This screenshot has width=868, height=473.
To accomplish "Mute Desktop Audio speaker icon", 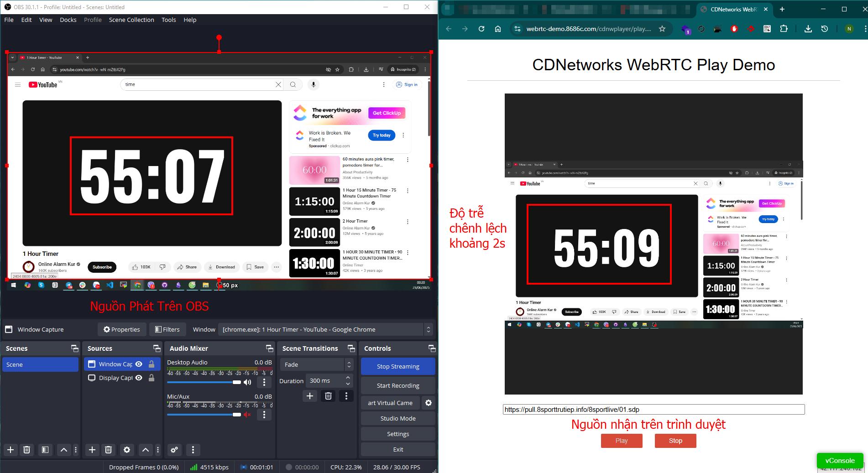I will pos(247,382).
